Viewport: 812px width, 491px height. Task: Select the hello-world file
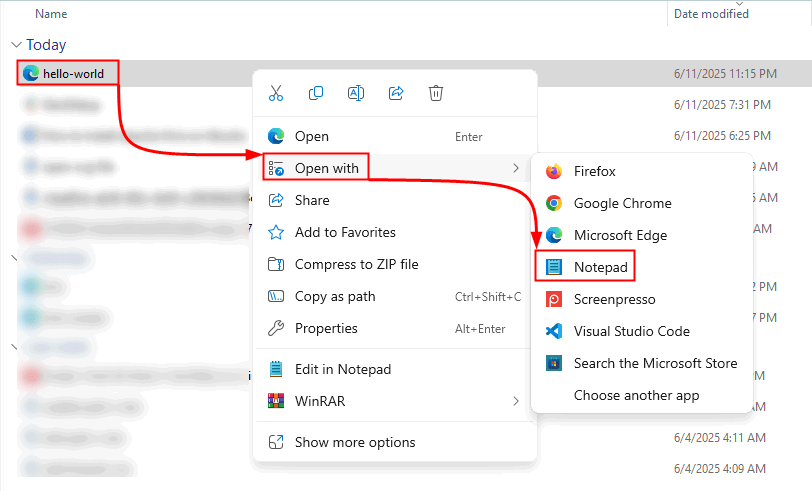tap(73, 73)
